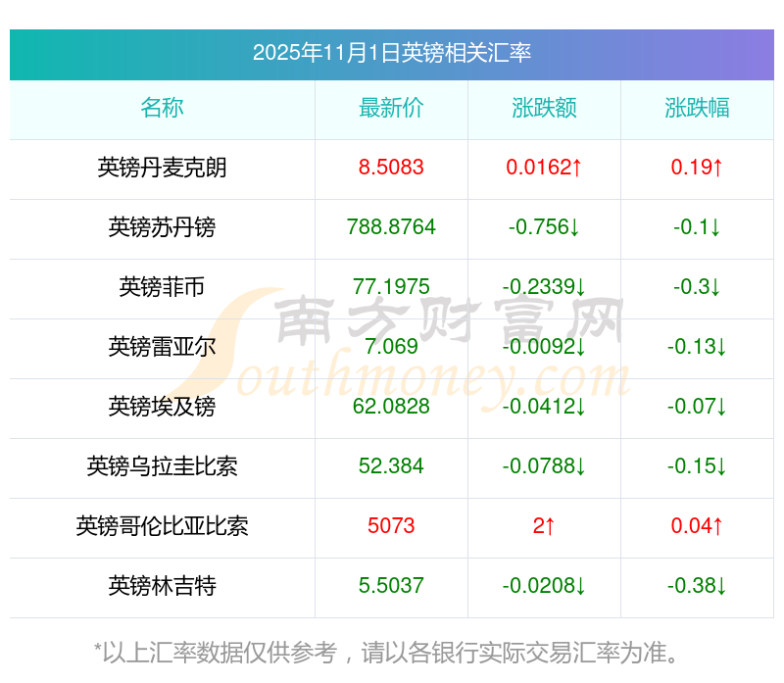Select the 涨跌幅 column header
The image size is (784, 683).
[x=697, y=108]
